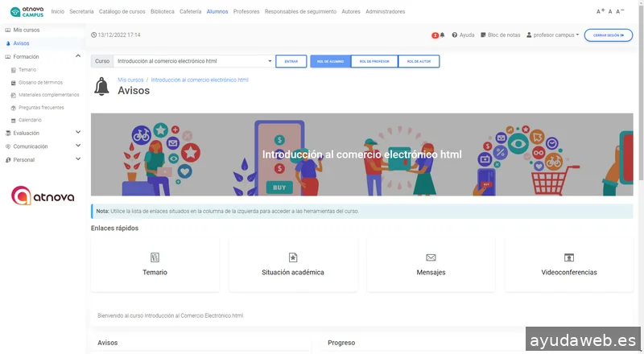
Task: Open the Cafetería menu
Action: 190,11
